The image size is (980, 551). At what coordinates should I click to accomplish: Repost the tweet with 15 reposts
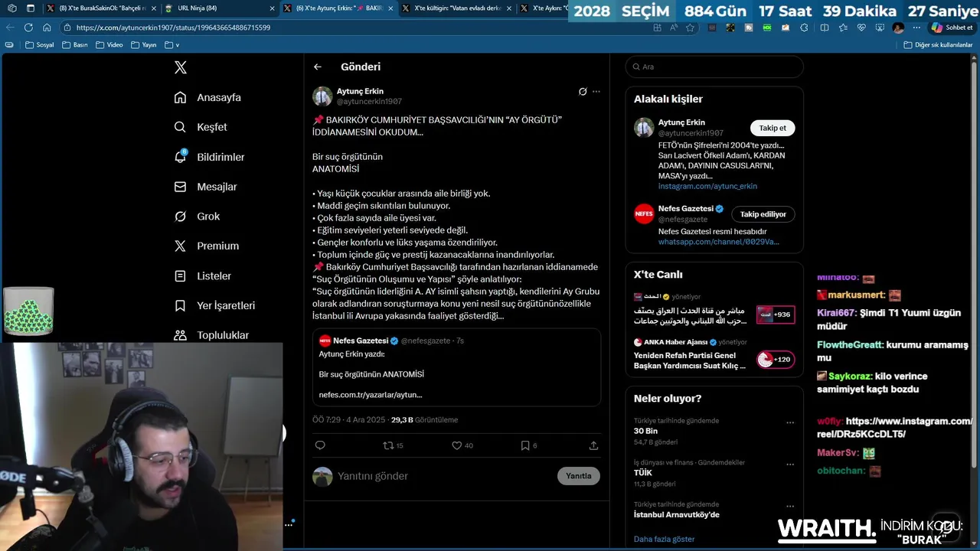tap(393, 445)
